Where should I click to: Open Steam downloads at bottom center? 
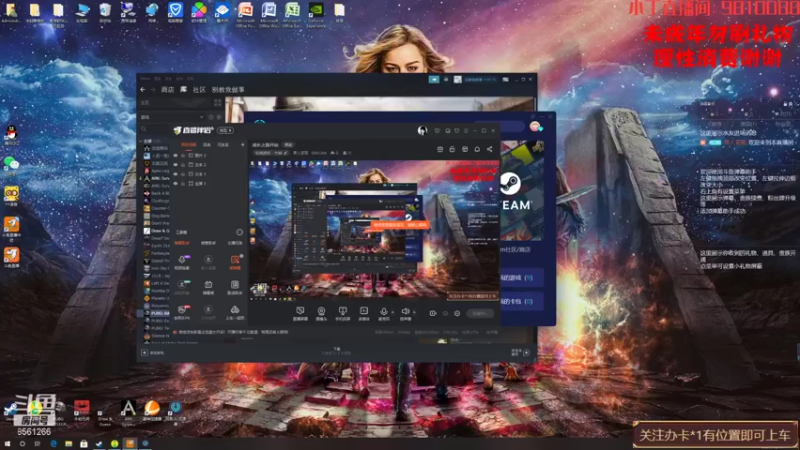[x=336, y=351]
